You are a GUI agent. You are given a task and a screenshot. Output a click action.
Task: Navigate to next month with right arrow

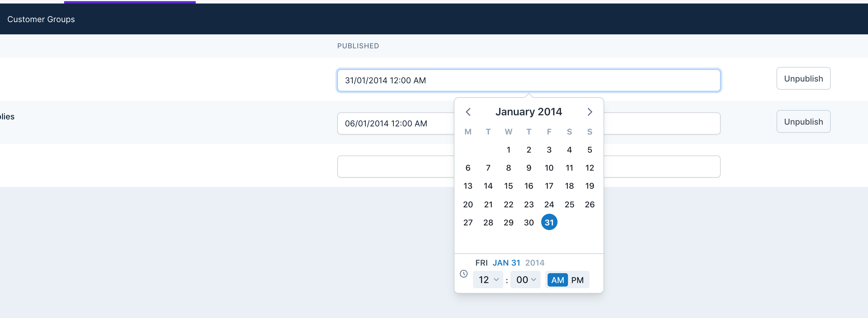[x=589, y=112]
